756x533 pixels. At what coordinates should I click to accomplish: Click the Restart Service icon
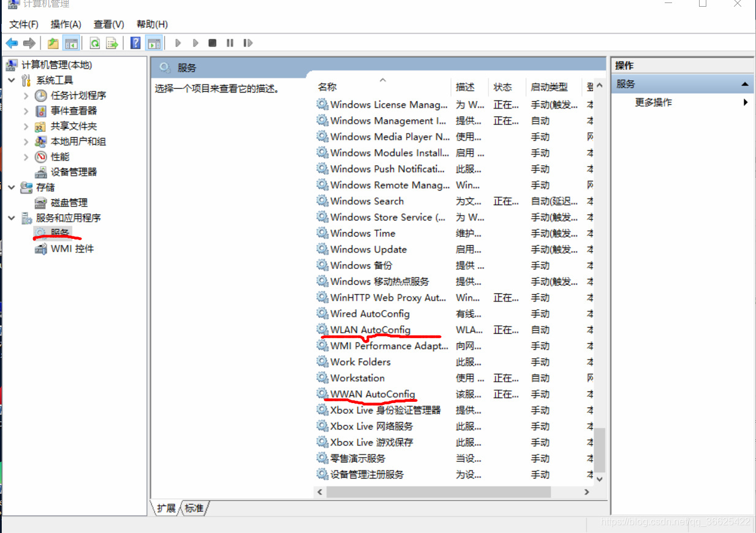click(248, 43)
